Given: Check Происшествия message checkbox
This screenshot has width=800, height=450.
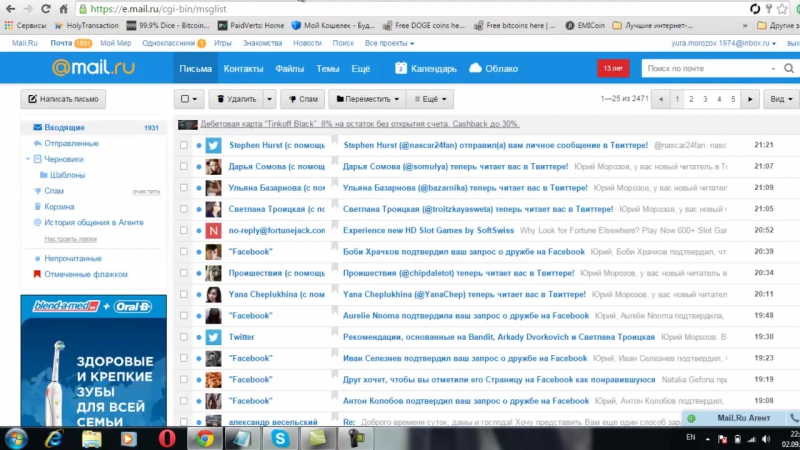Looking at the screenshot, I should click(x=184, y=273).
